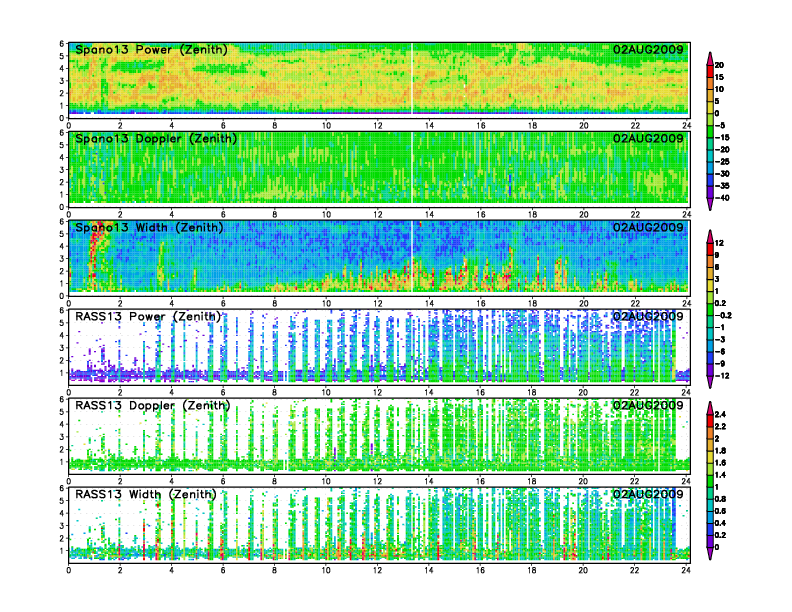Click the 'RASS13 Power (Zenith)' panel title
Image resolution: width=792 pixels, height=612 pixels.
click(x=148, y=317)
